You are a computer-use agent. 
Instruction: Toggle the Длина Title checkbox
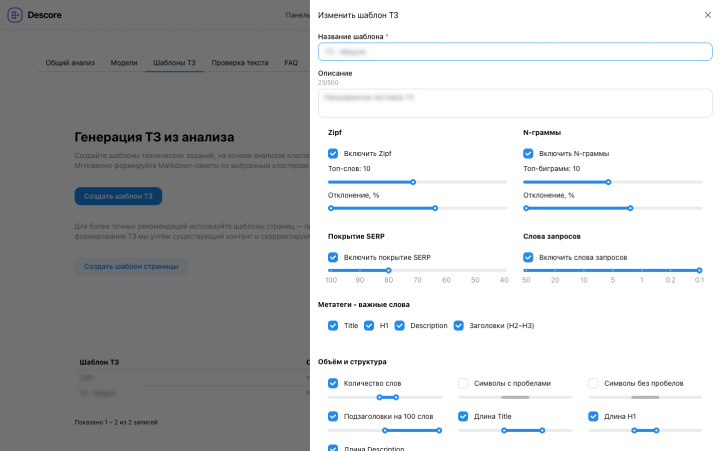click(x=463, y=416)
